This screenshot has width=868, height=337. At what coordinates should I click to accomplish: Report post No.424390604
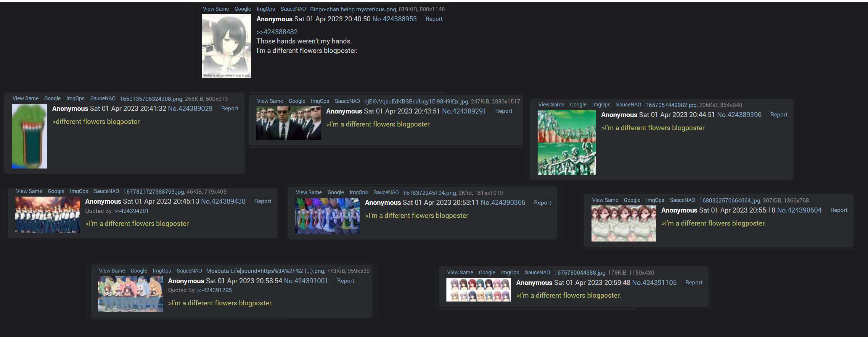838,210
